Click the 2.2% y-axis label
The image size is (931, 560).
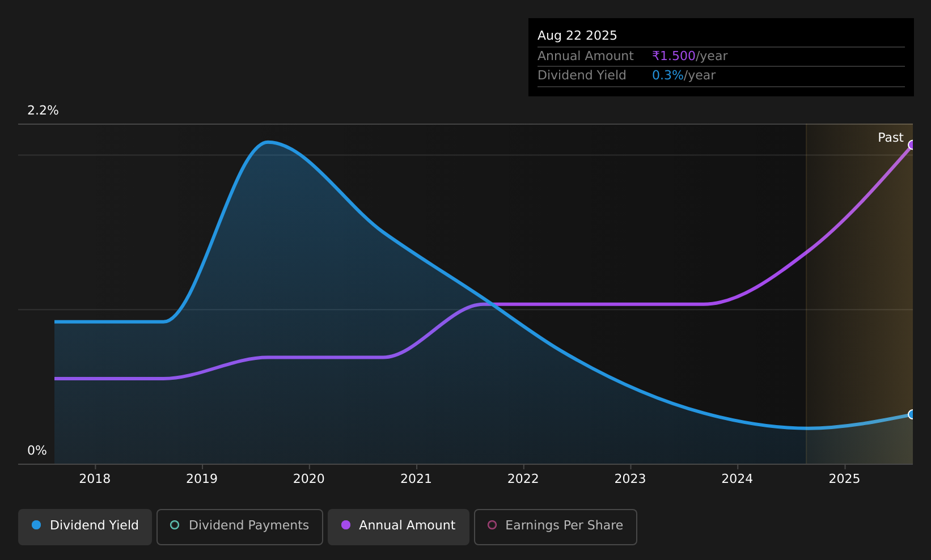point(43,111)
